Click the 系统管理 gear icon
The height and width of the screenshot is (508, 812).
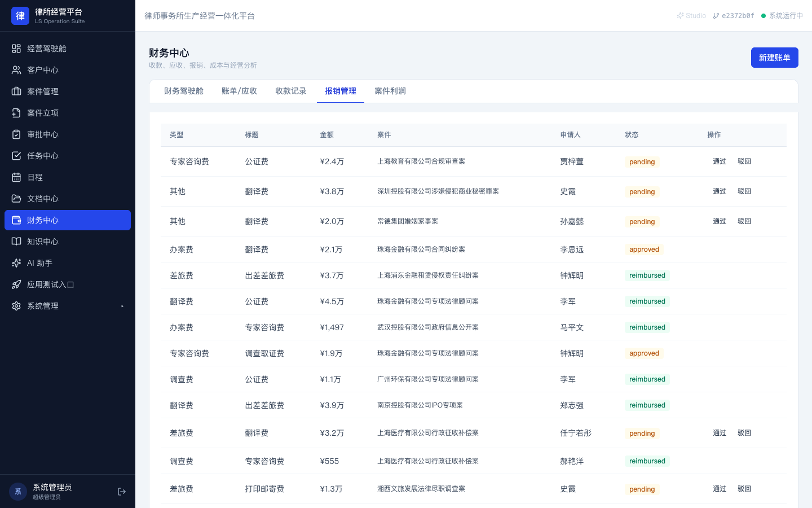click(16, 306)
